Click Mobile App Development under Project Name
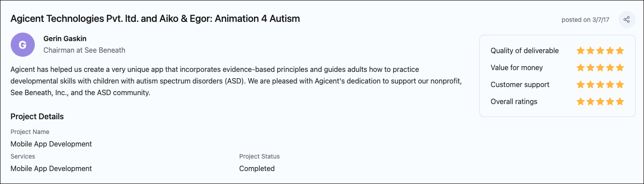This screenshot has height=184, width=644. (51, 144)
